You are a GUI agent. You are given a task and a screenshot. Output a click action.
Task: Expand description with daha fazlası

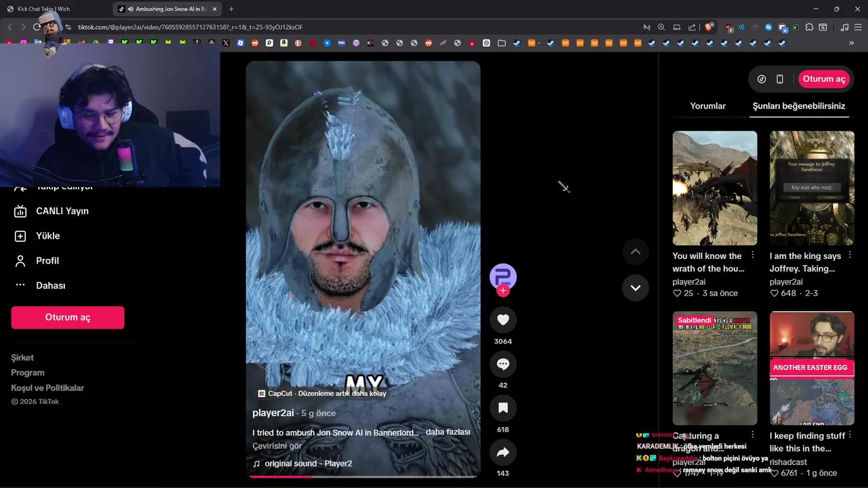tap(448, 432)
